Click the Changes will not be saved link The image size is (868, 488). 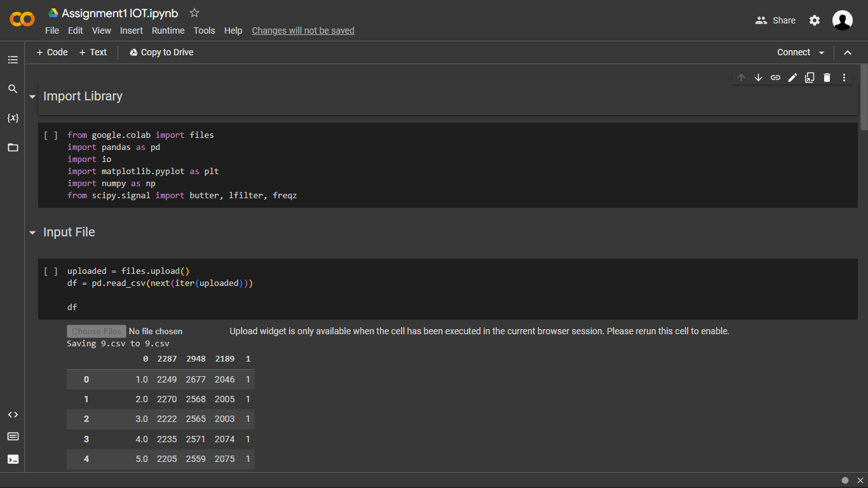click(x=303, y=30)
